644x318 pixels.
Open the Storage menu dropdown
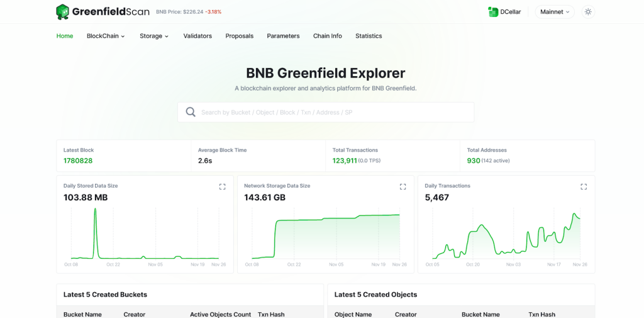(154, 36)
